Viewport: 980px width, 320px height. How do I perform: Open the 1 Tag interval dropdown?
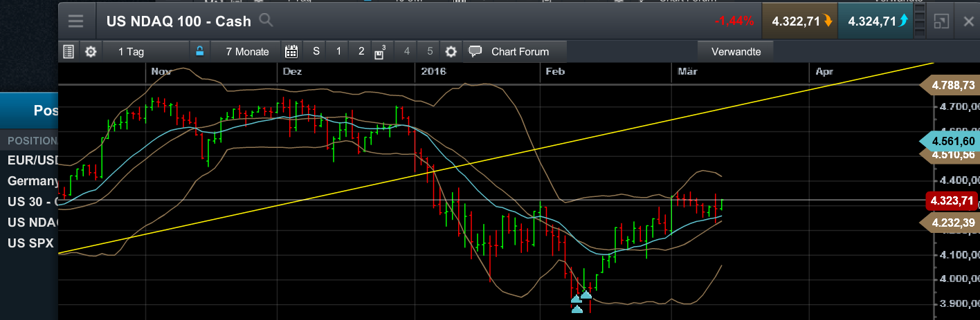[145, 51]
